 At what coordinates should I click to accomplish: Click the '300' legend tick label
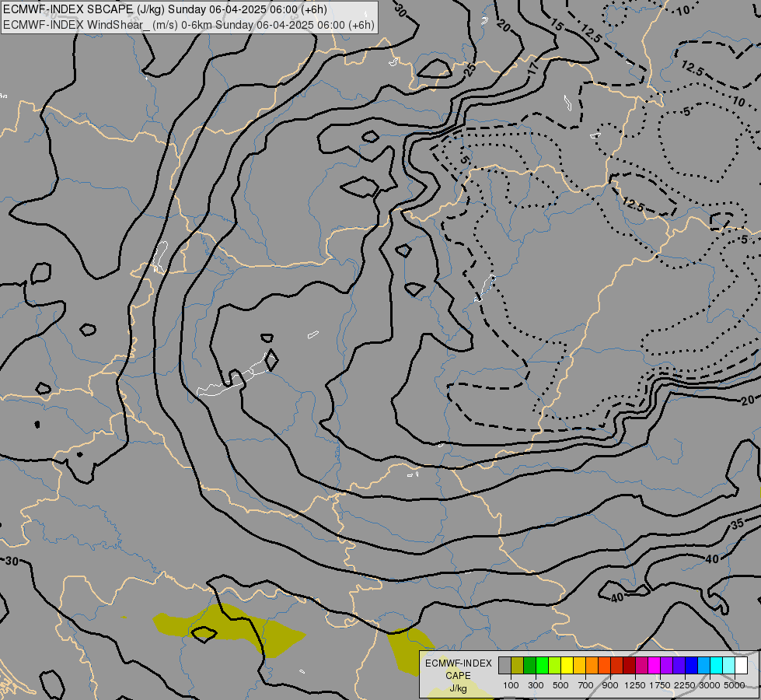pyautogui.click(x=536, y=685)
